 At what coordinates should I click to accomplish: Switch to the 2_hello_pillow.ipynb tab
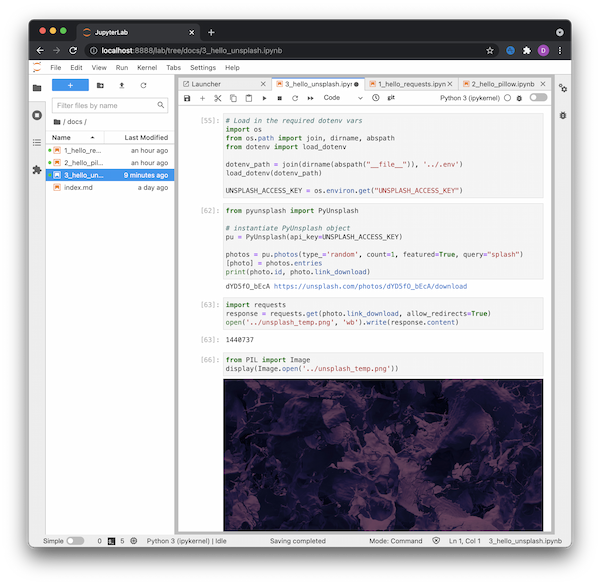pos(504,84)
